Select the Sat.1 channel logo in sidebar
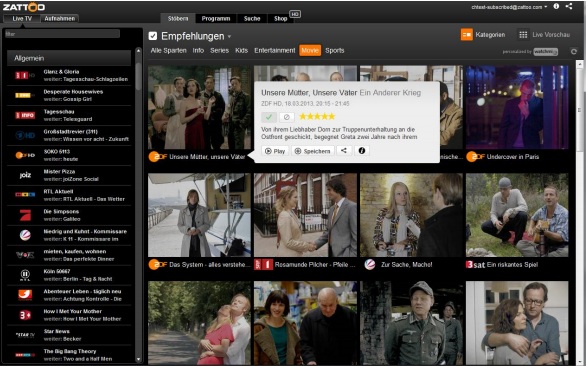The width and height of the screenshot is (586, 366). 25,235
